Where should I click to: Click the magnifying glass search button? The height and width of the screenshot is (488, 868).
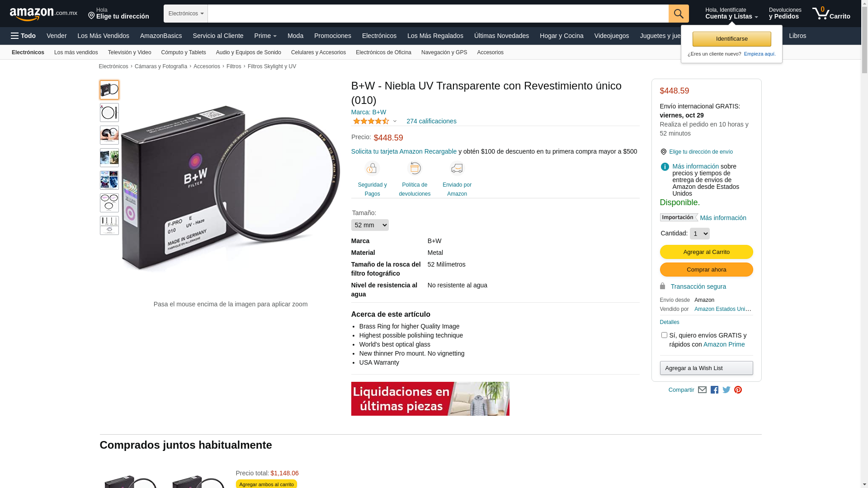pos(679,14)
